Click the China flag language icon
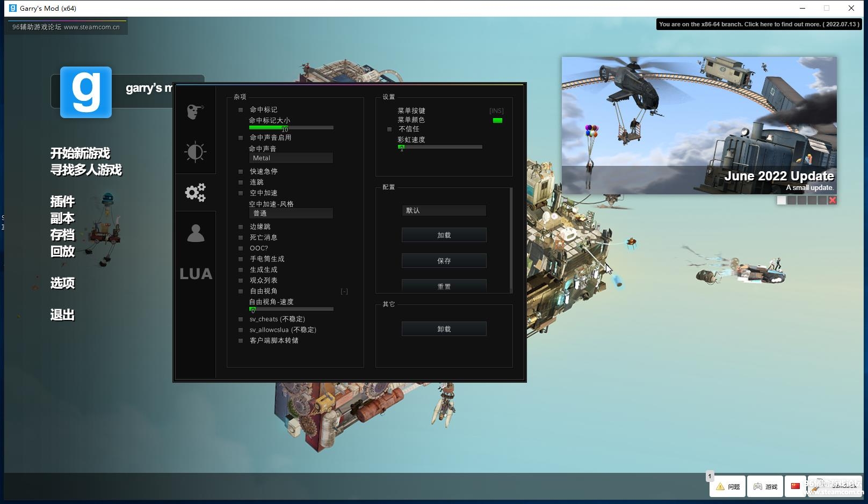Viewport: 868px width, 504px height. (795, 486)
